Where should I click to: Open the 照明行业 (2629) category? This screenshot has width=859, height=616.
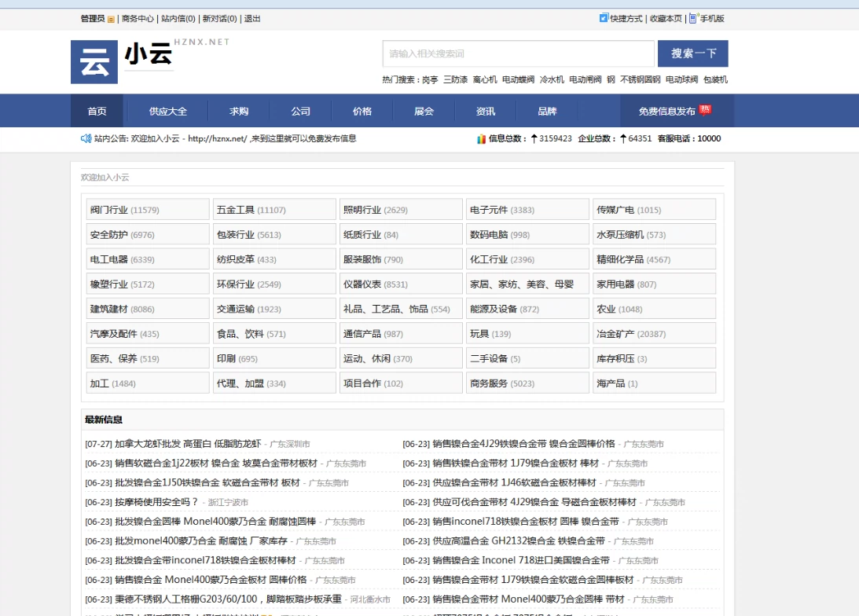click(401, 210)
